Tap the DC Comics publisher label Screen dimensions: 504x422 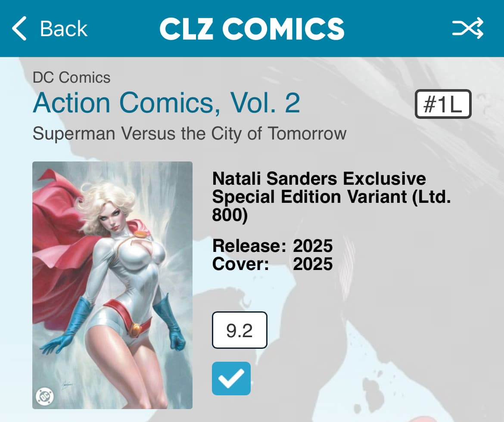(x=72, y=78)
